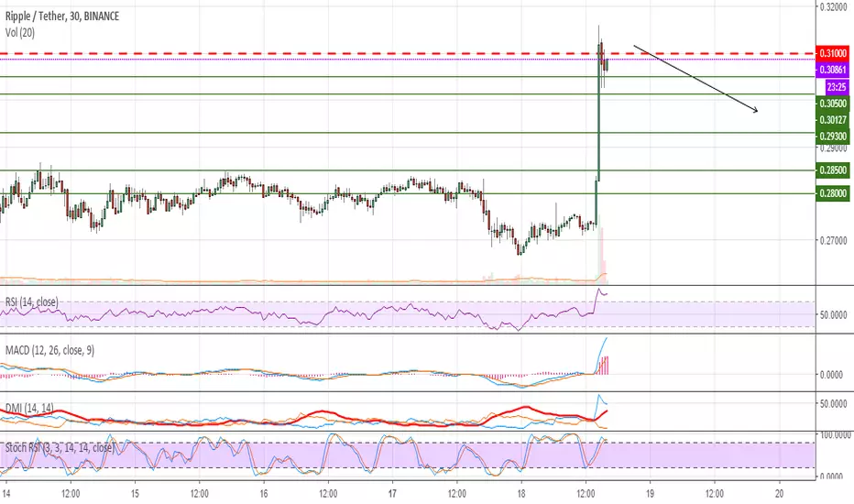The image size is (854, 504).
Task: Click the 23:25 countdown timer label
Action: pos(837,87)
